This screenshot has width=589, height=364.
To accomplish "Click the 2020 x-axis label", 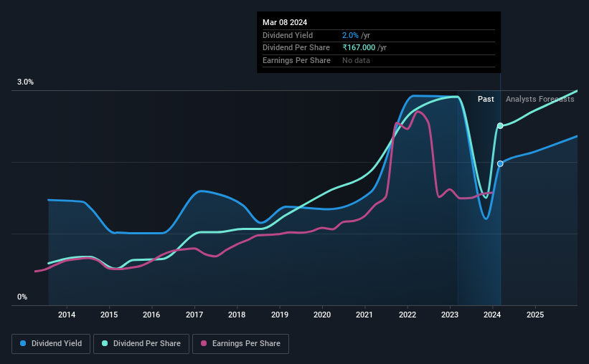I will coord(322,315).
